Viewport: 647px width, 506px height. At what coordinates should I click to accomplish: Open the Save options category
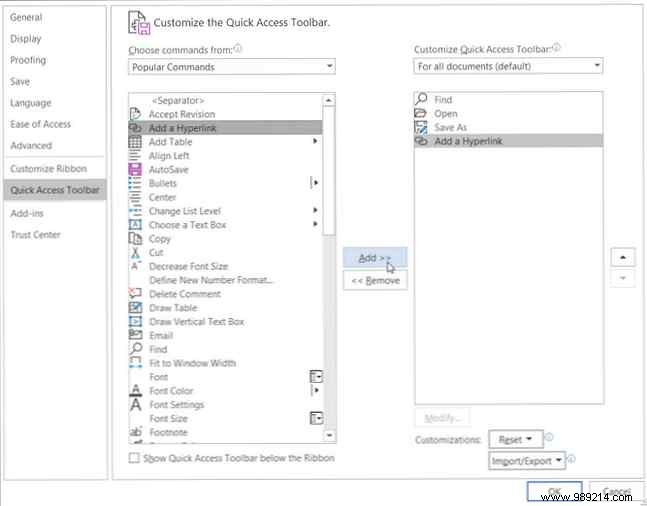click(20, 82)
